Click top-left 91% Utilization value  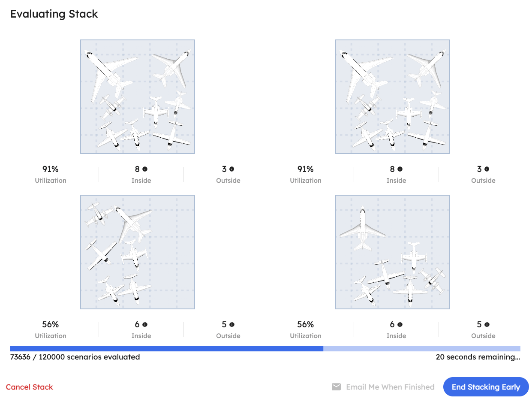point(51,169)
